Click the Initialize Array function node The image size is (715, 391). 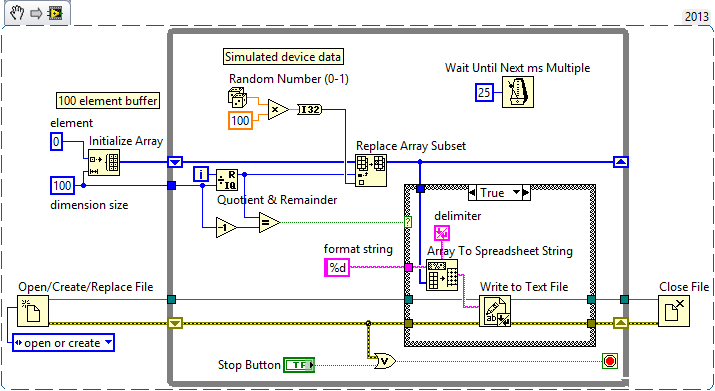tap(104, 162)
